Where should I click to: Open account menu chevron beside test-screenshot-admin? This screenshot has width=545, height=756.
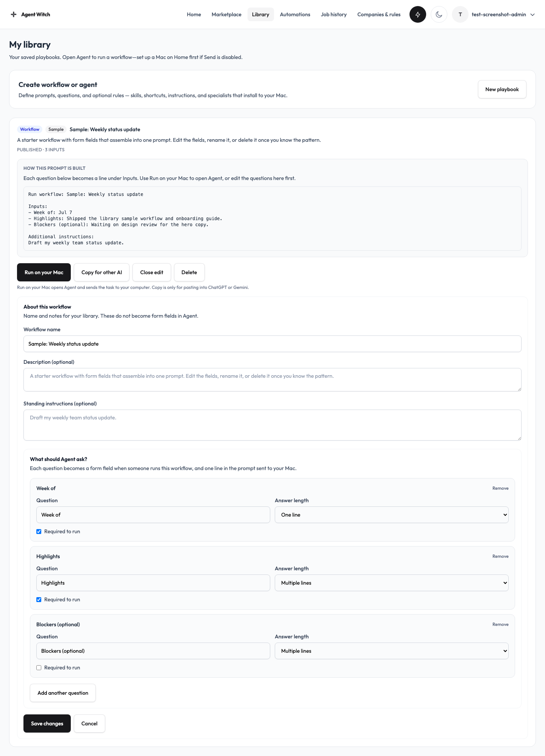(533, 15)
